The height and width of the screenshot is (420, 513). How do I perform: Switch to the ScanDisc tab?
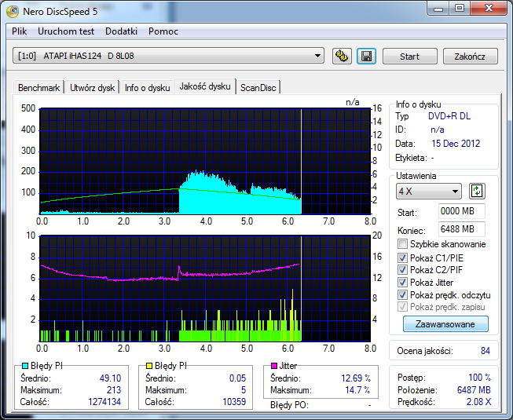click(258, 88)
